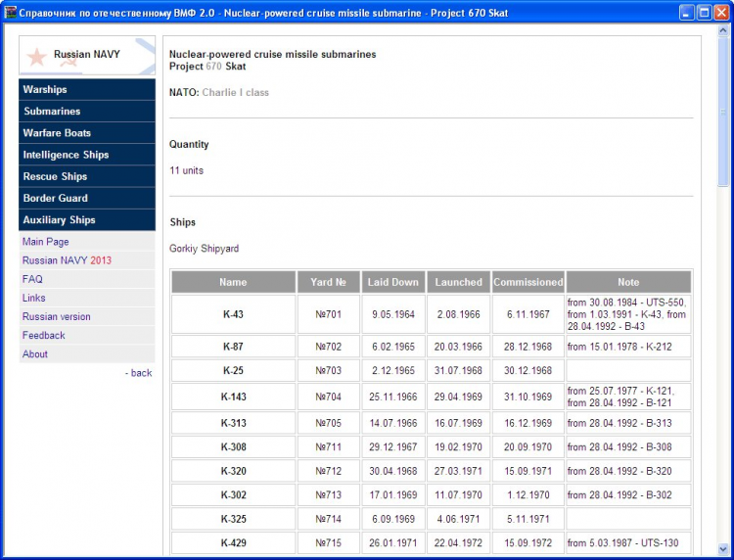The height and width of the screenshot is (560, 734).
Task: Click the back link in sidebar
Action: point(139,373)
